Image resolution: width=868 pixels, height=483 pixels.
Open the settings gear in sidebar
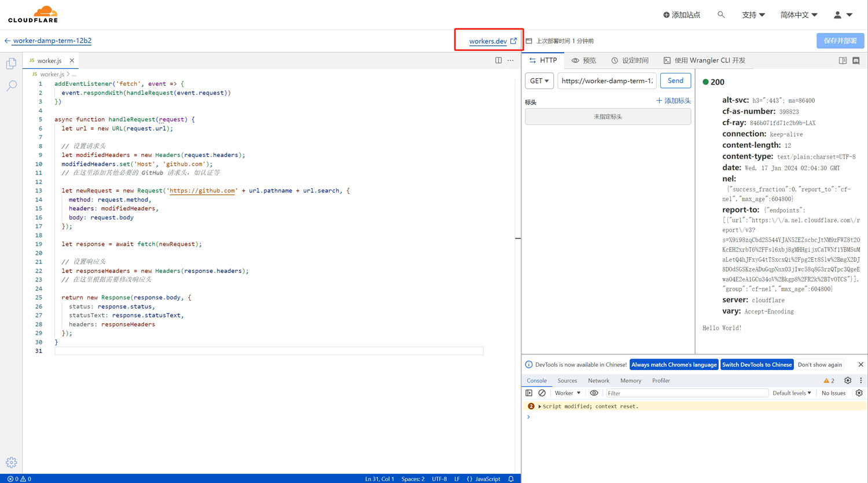point(11,462)
